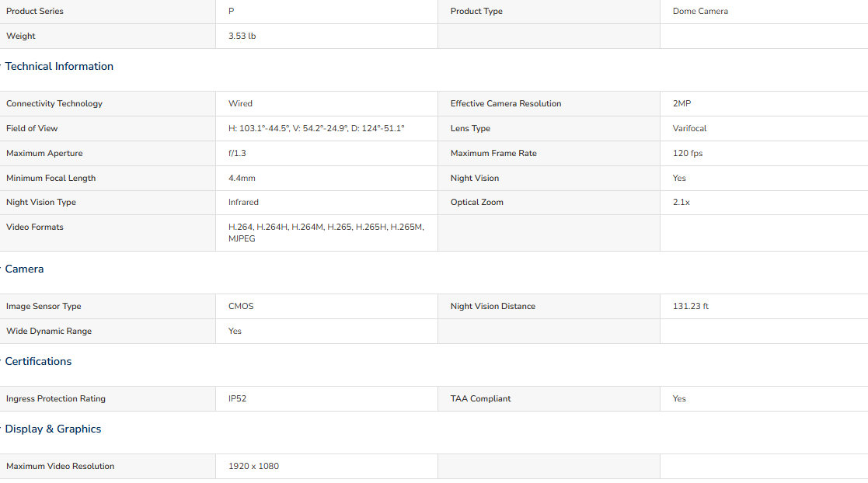Collapse the Camera section header
This screenshot has width=868, height=483.
click(x=24, y=269)
